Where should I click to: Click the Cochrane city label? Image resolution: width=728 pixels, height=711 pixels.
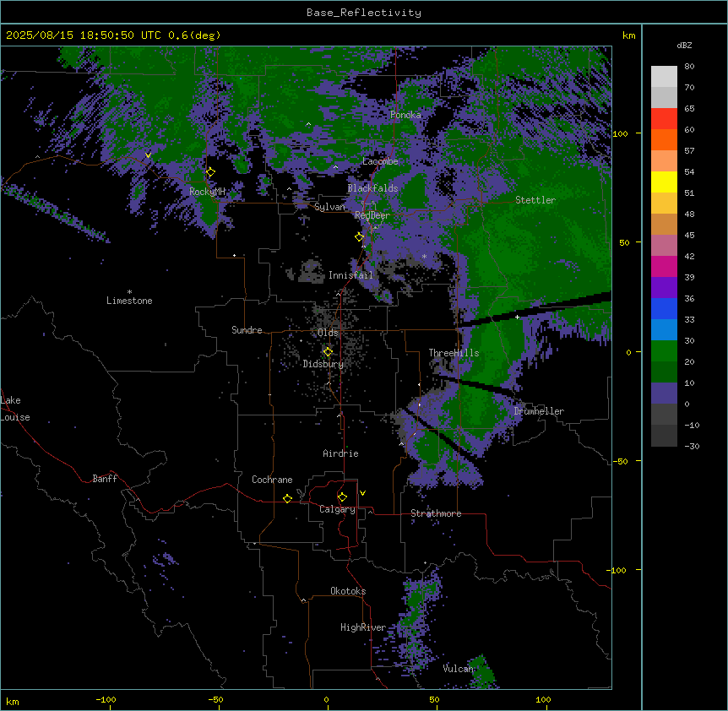272,480
